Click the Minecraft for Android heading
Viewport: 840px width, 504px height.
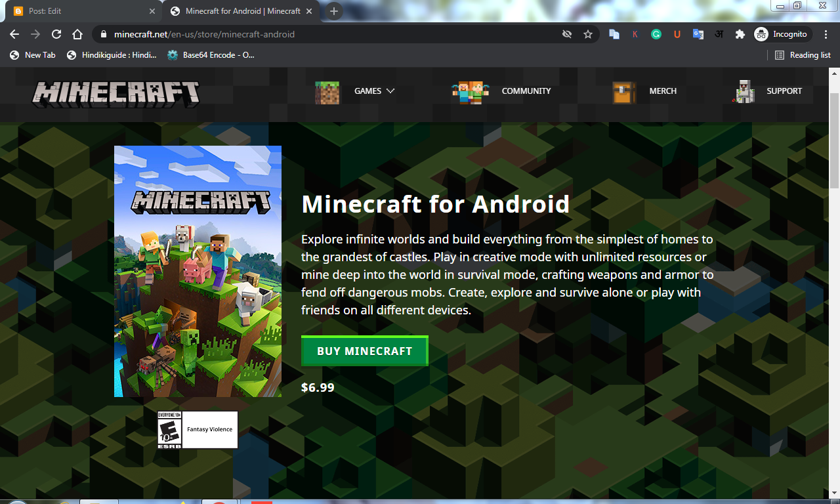(436, 204)
